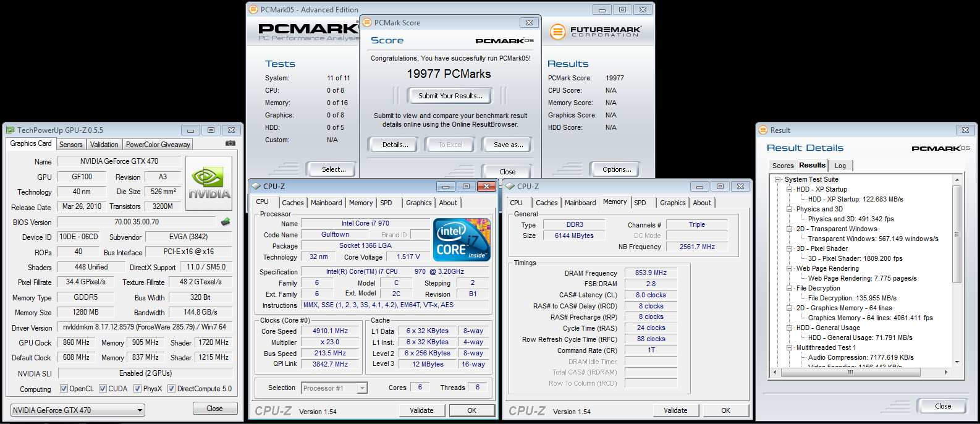This screenshot has height=424, width=980.
Task: Select Graphics Memory 64 lines 4061.411 fps row
Action: tap(870, 318)
